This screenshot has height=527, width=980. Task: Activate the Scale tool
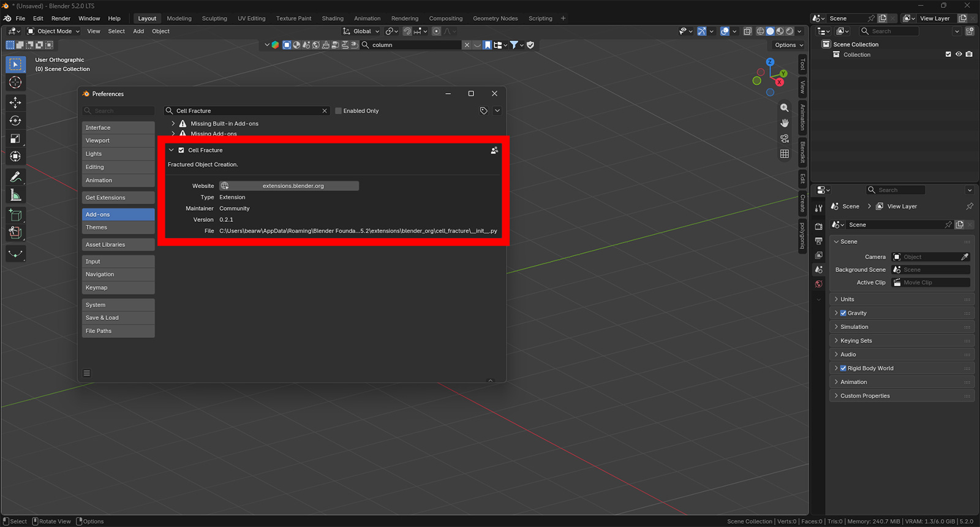pyautogui.click(x=15, y=139)
